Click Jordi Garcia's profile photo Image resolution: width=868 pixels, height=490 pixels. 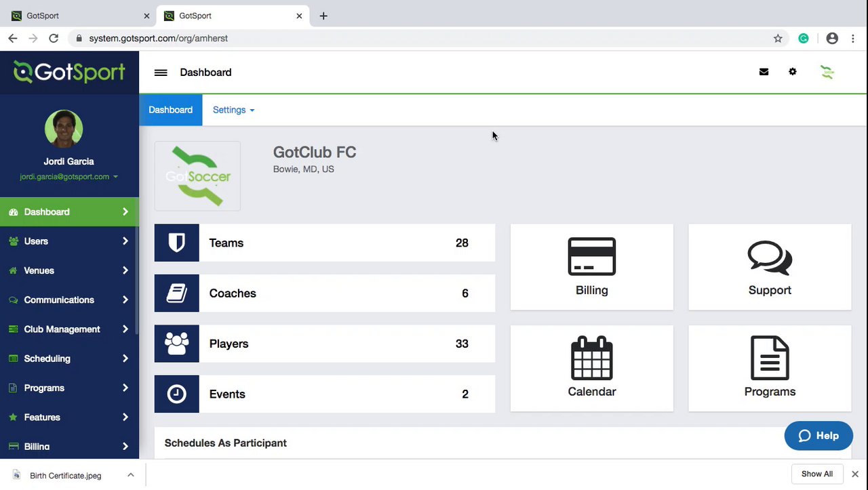pos(64,129)
